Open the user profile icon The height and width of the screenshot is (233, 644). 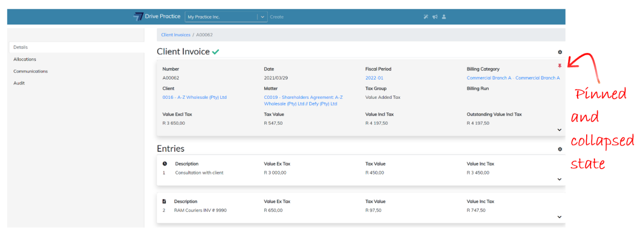click(444, 17)
